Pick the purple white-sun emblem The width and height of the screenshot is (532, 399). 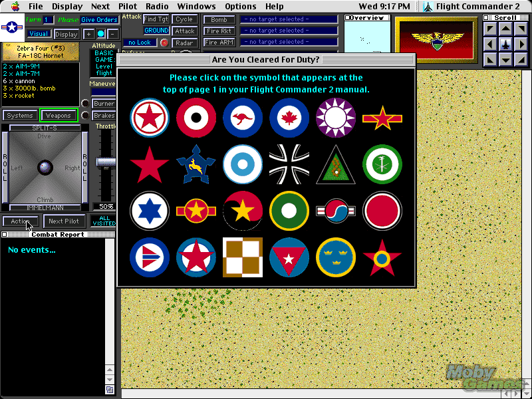click(x=336, y=118)
